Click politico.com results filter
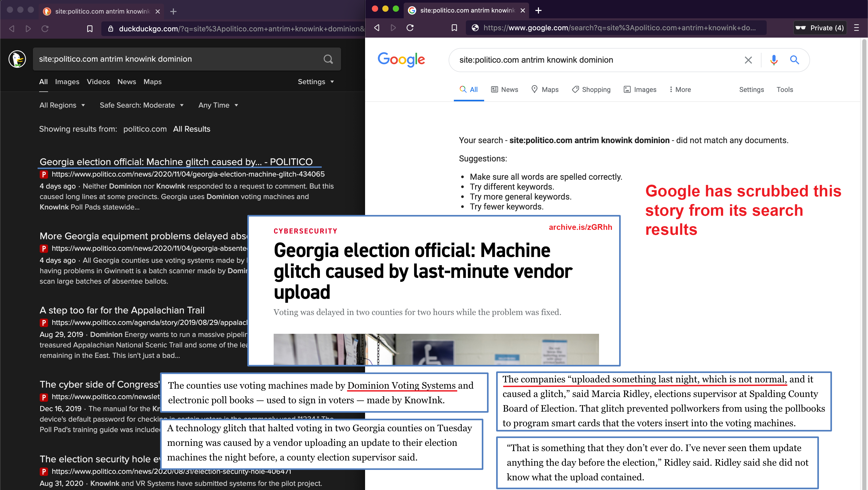Image resolution: width=868 pixels, height=490 pixels. (x=145, y=129)
